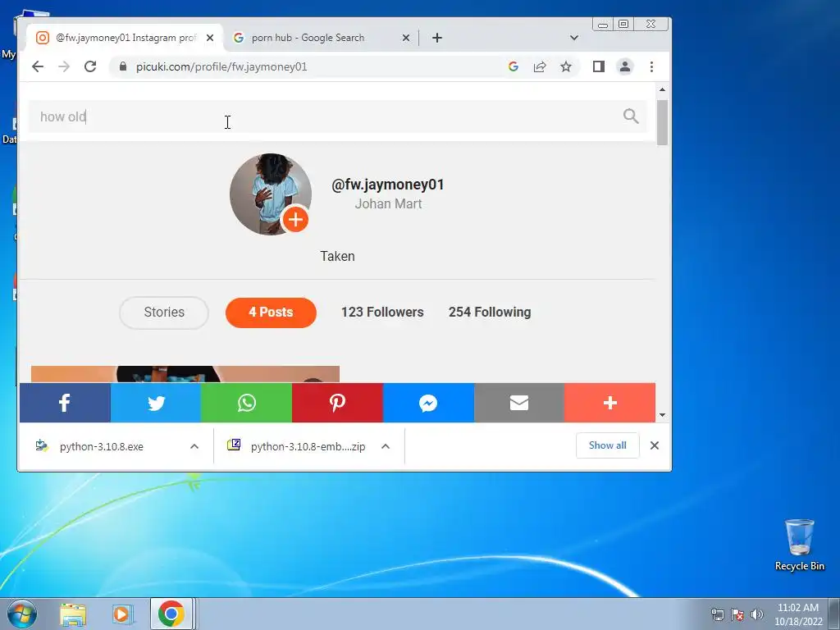The image size is (840, 630).
Task: Click the orange plus on profile picture
Action: tap(295, 219)
